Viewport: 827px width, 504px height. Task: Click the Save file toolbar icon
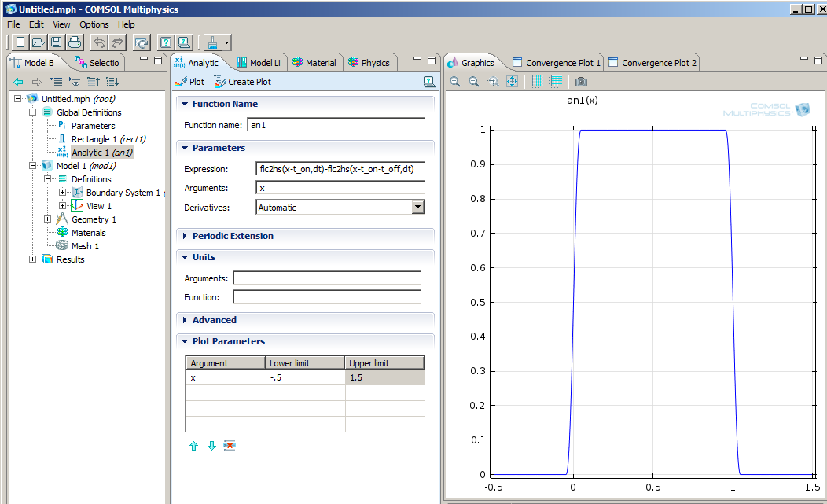tap(56, 42)
